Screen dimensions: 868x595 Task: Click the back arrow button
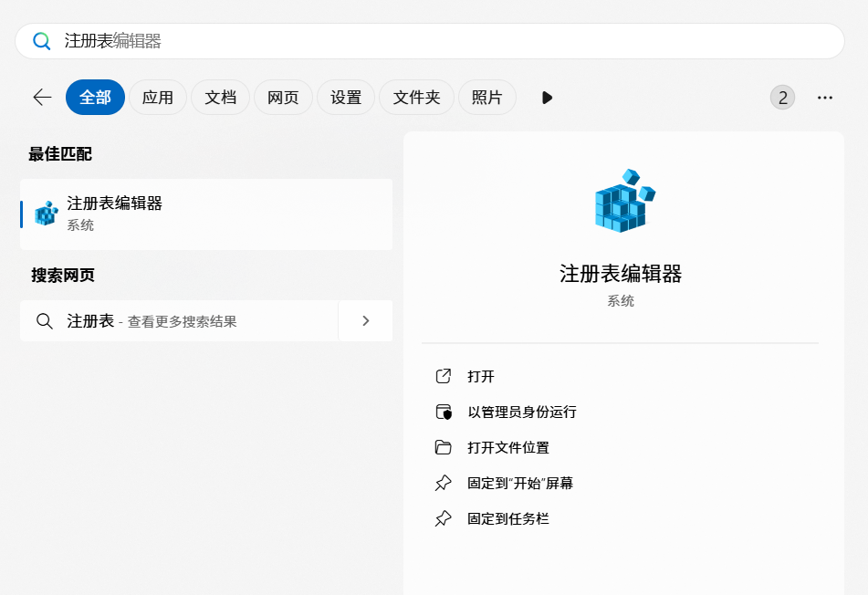(x=42, y=98)
